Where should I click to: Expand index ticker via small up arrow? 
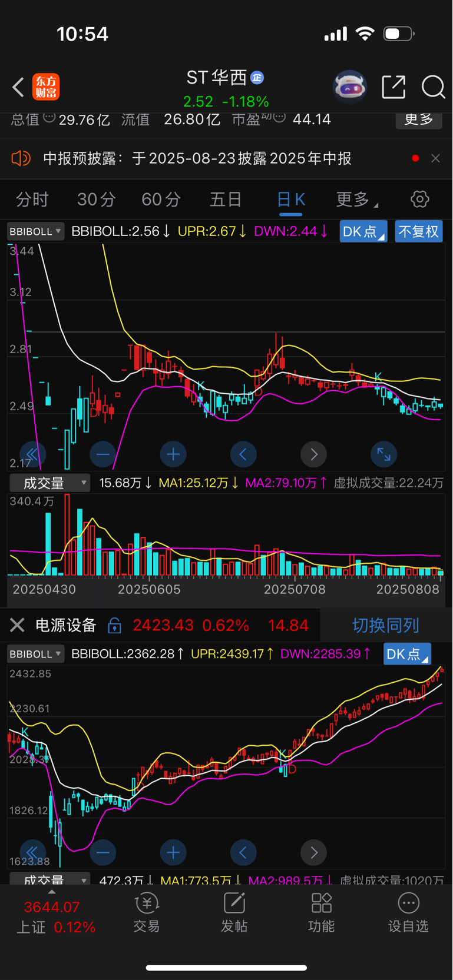tap(52, 892)
